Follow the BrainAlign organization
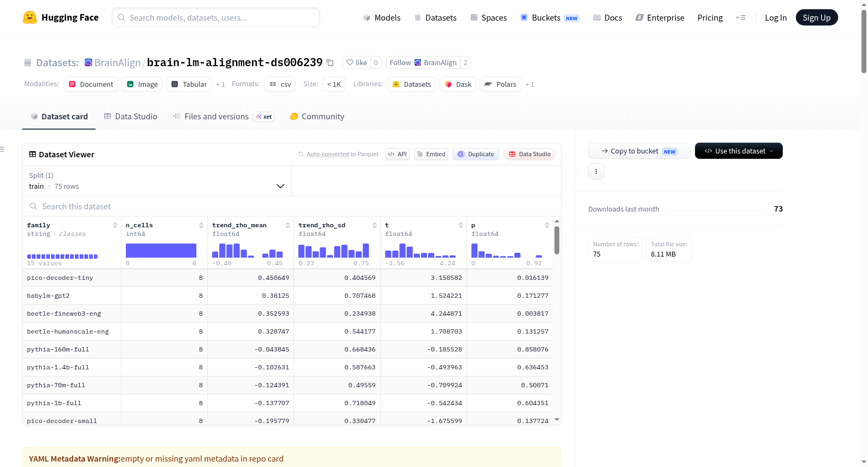Screen dimensions: 868x467 click(423, 62)
